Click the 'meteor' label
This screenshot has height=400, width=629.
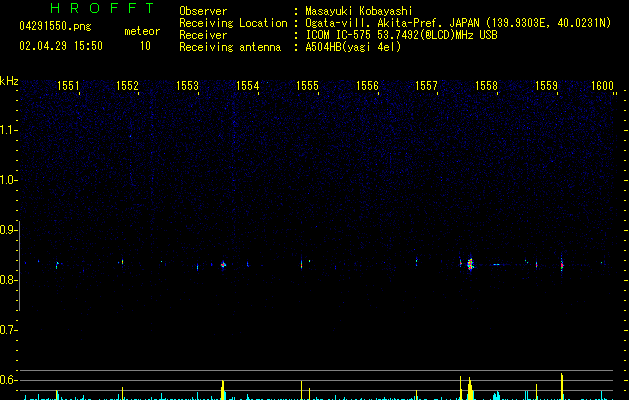pyautogui.click(x=142, y=31)
